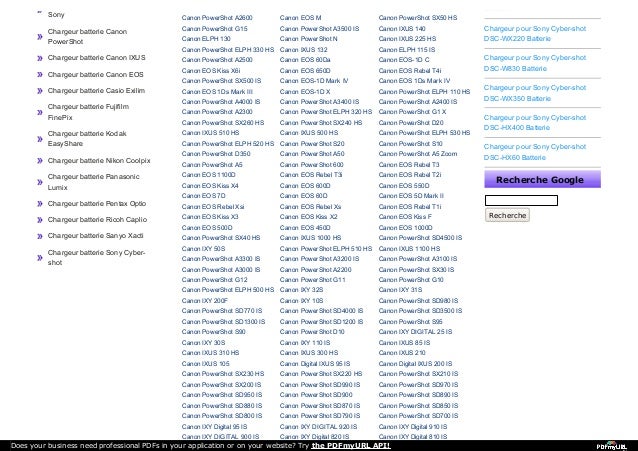Image resolution: width=638 pixels, height=451 pixels.
Task: Select Canon IXY DIGITAL 25 IS model
Action: (415, 332)
